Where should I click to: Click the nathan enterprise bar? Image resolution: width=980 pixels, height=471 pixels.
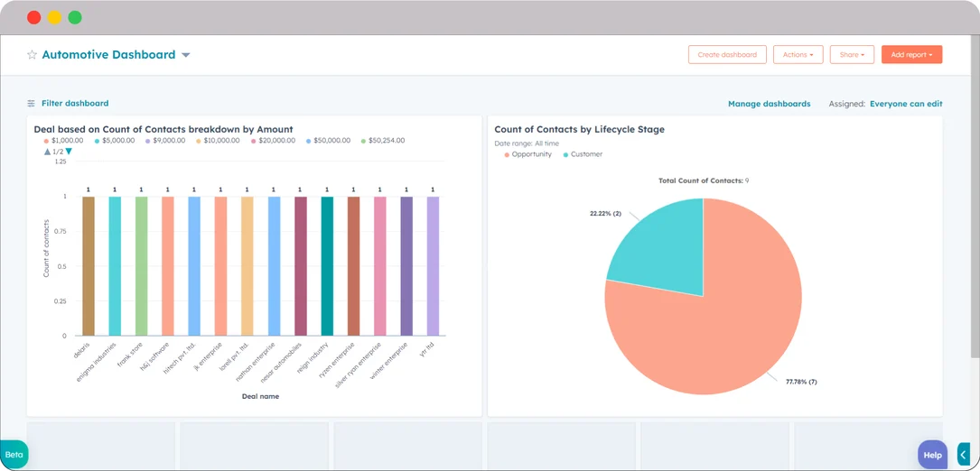coord(274,266)
